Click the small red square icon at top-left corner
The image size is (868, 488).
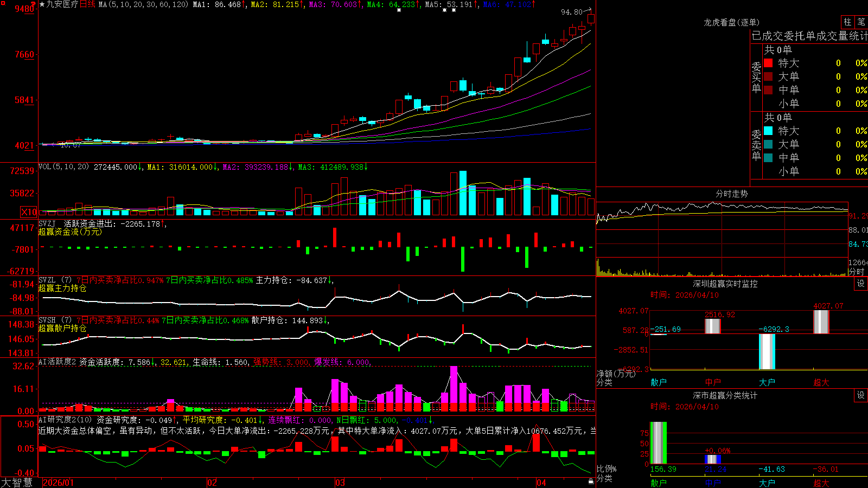click(3, 3)
